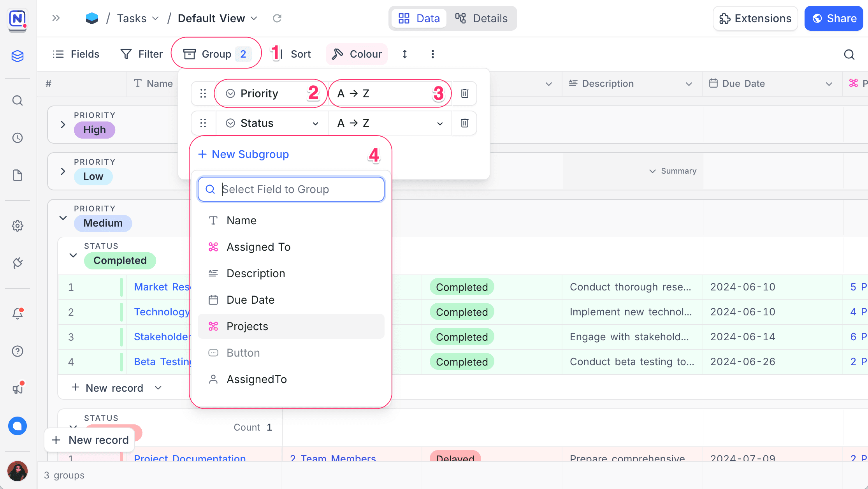Screen dimensions: 868x489
Task: Open row height toolbar icon
Action: (x=405, y=54)
